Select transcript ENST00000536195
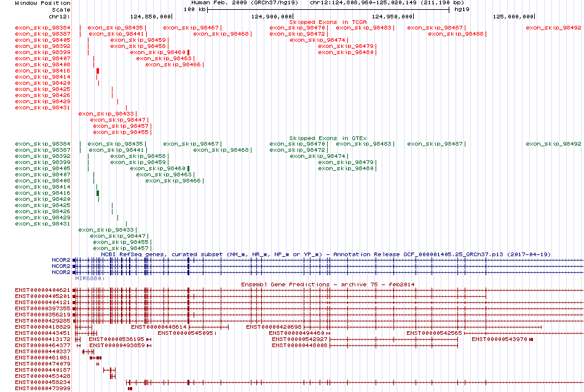584x392 pixels. (117, 339)
